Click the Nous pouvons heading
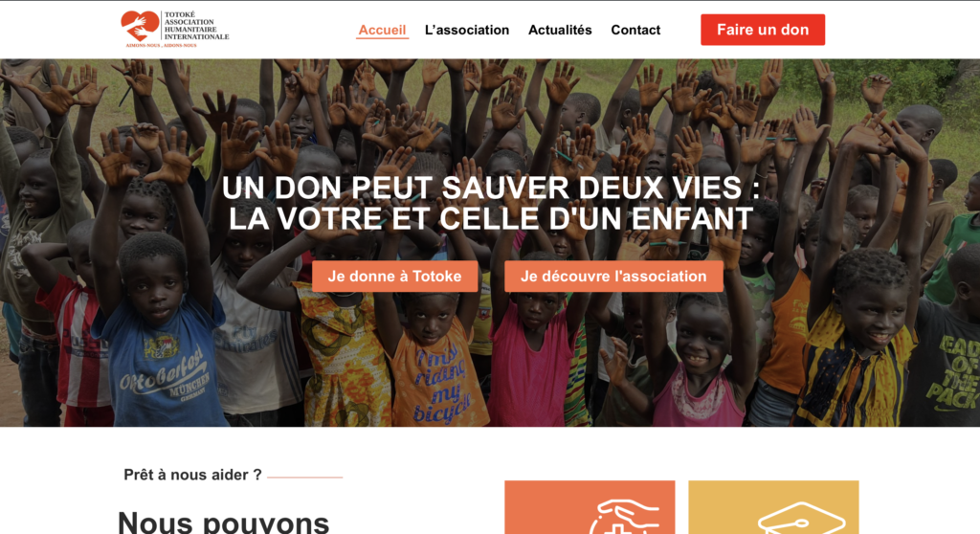Screen dimensions: 980x534 pyautogui.click(x=223, y=523)
